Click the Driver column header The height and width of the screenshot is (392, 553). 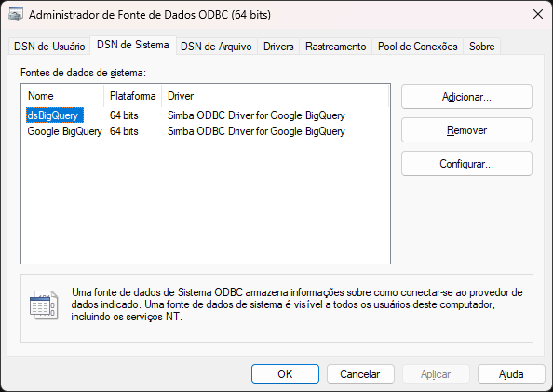pos(275,96)
